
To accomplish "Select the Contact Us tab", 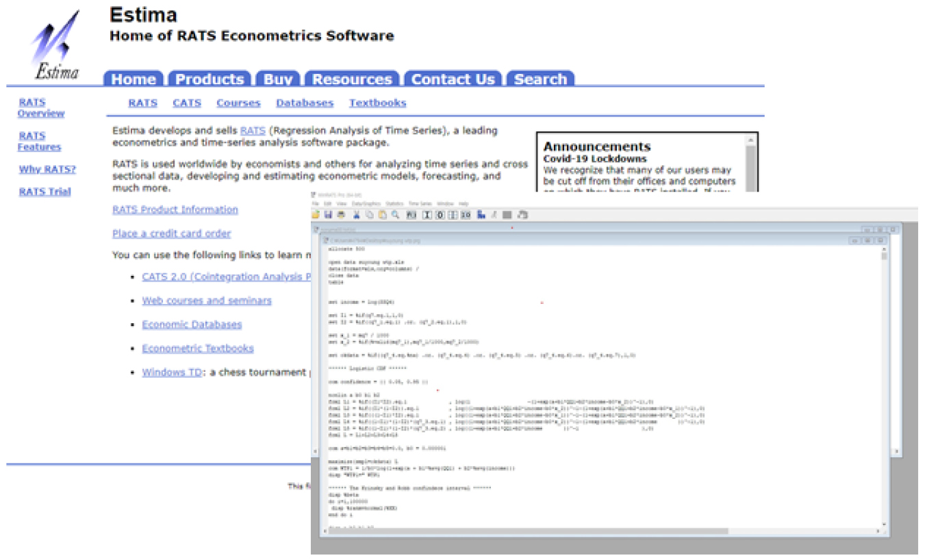I will click(x=453, y=79).
